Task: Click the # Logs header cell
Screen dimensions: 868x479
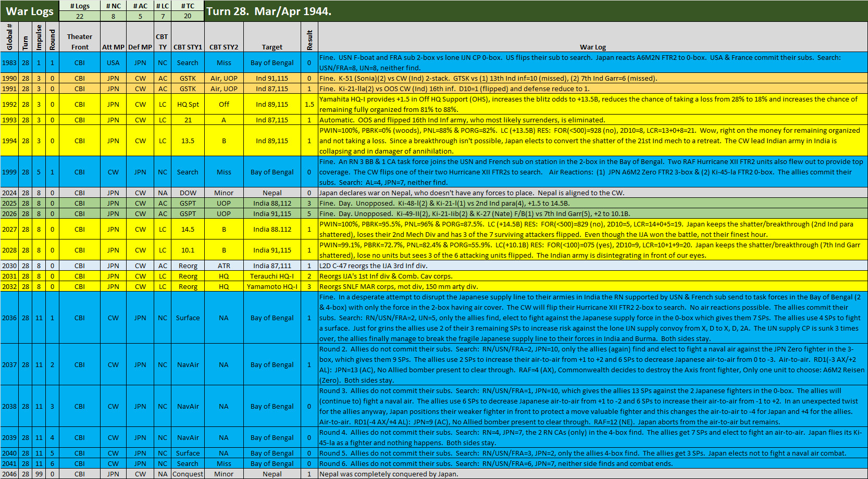Action: point(81,6)
